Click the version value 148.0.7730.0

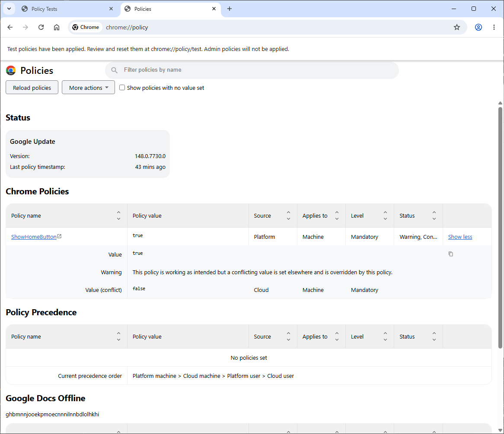pos(150,156)
